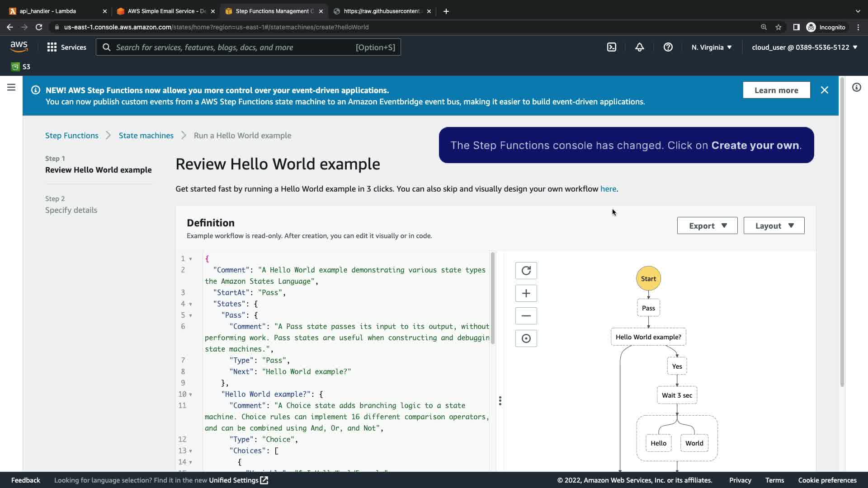This screenshot has height=488, width=868.
Task: Zoom in on workflow graph
Action: click(526, 293)
